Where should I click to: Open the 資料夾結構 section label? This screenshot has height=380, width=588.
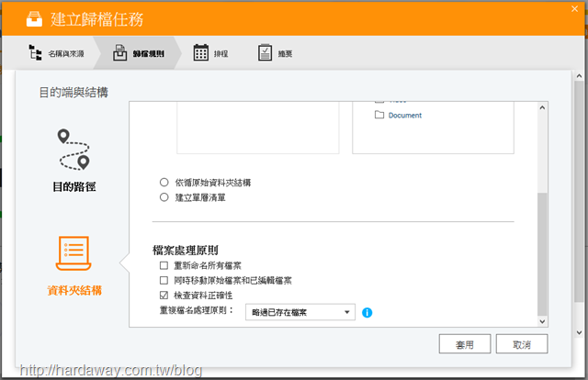(x=74, y=290)
